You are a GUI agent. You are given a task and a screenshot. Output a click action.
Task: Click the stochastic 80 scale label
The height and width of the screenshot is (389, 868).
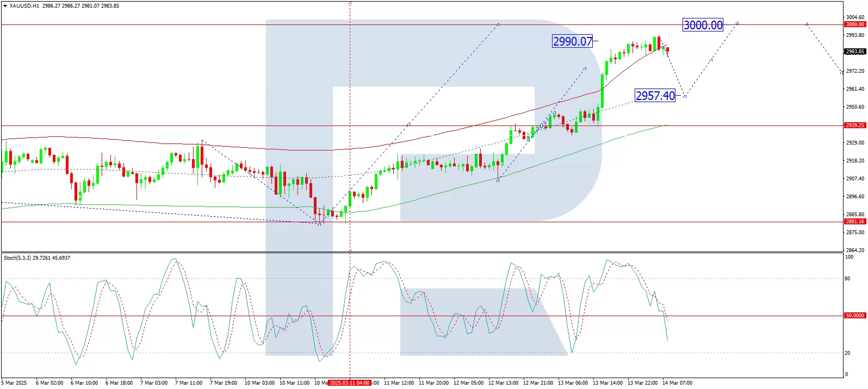point(847,279)
